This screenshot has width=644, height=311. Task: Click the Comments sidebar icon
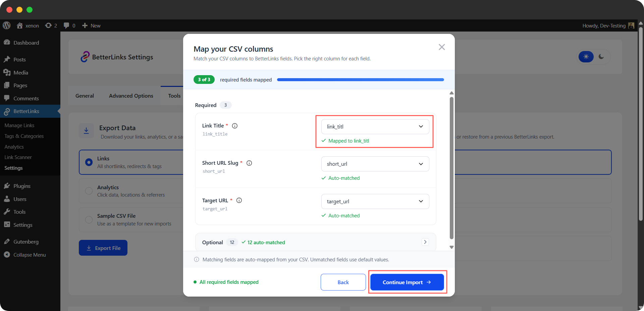[x=7, y=98]
